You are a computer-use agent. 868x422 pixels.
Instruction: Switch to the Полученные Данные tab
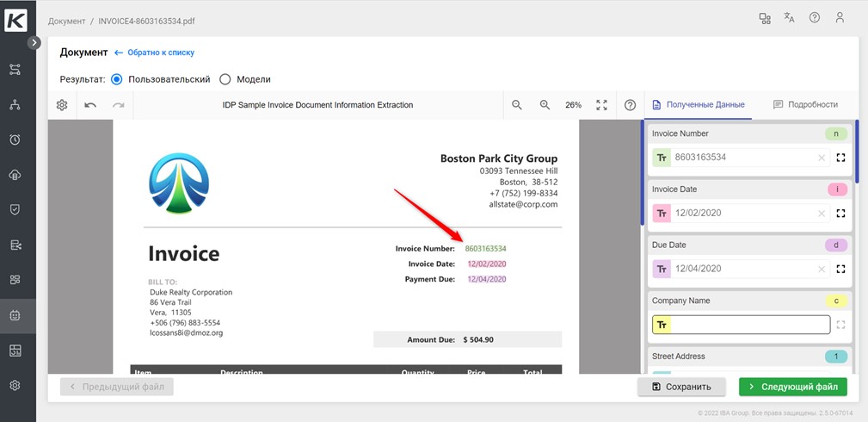coord(698,104)
